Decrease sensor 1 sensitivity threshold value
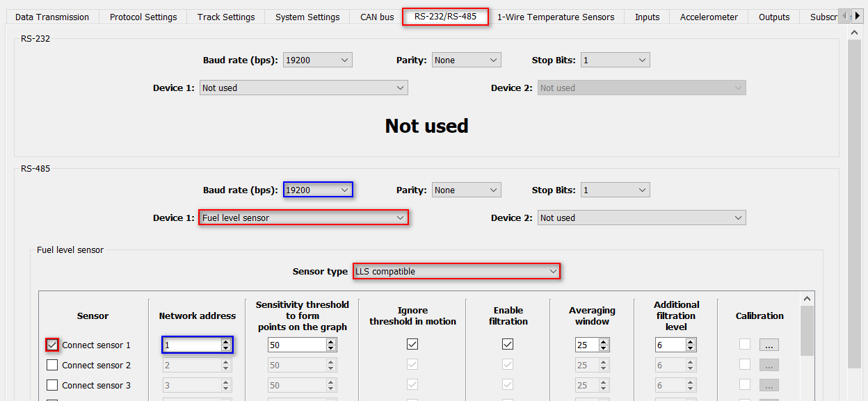The width and height of the screenshot is (868, 401). [330, 347]
